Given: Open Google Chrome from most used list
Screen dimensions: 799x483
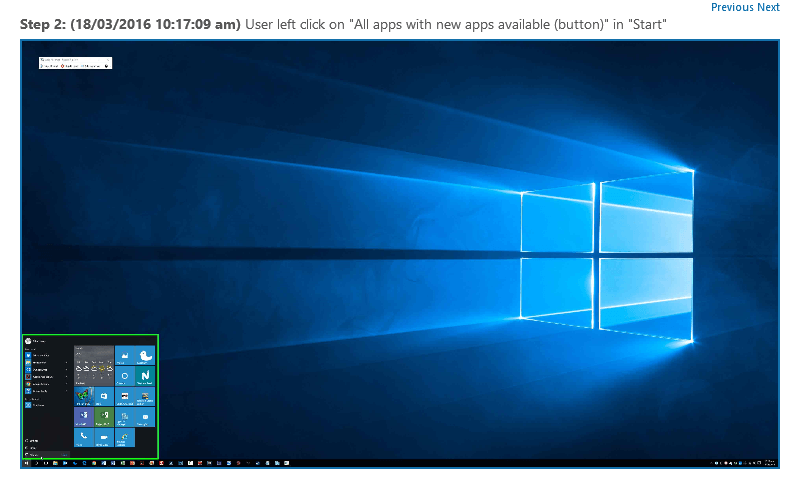Looking at the screenshot, I should 46,384.
